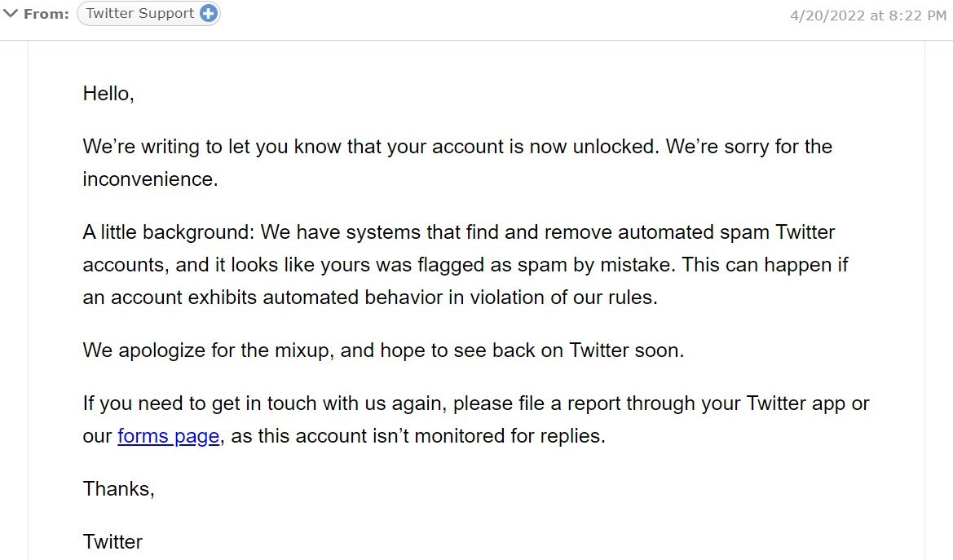This screenshot has width=953, height=560.
Task: Click the line We apologize for the mixup
Action: pos(208,351)
